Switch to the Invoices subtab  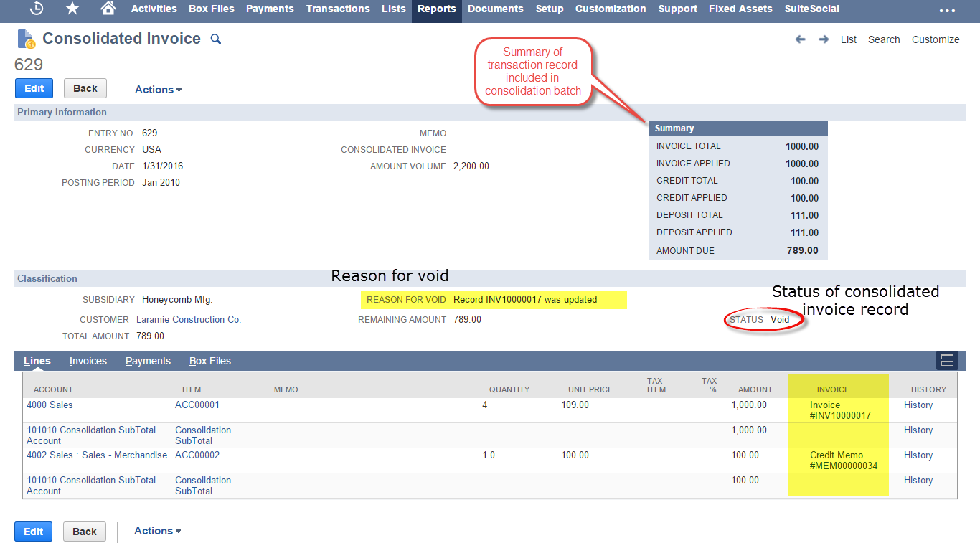[x=88, y=361]
